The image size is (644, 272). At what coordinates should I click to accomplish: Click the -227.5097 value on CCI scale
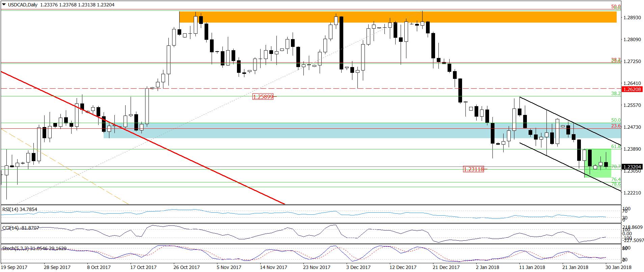(x=633, y=240)
